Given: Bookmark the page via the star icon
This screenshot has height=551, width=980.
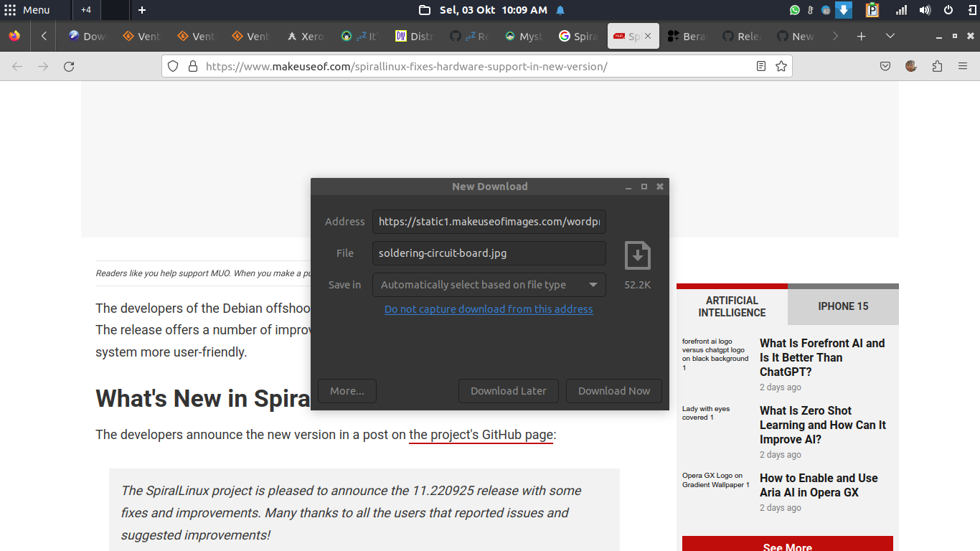Looking at the screenshot, I should click(781, 66).
